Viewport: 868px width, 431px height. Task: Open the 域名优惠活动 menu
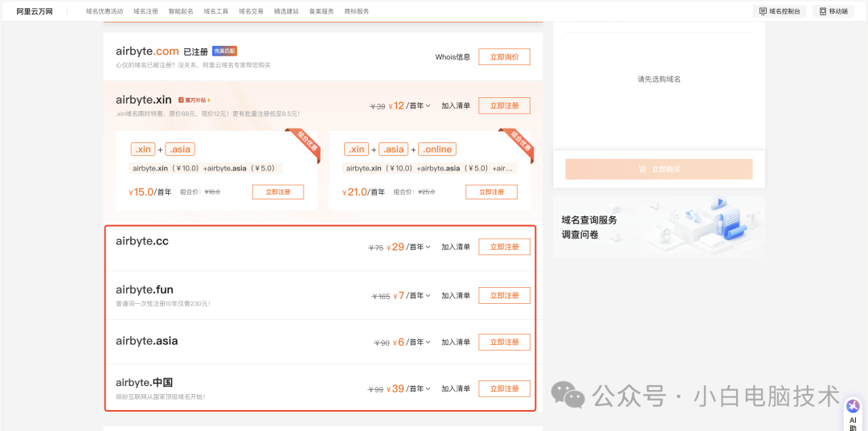[104, 11]
